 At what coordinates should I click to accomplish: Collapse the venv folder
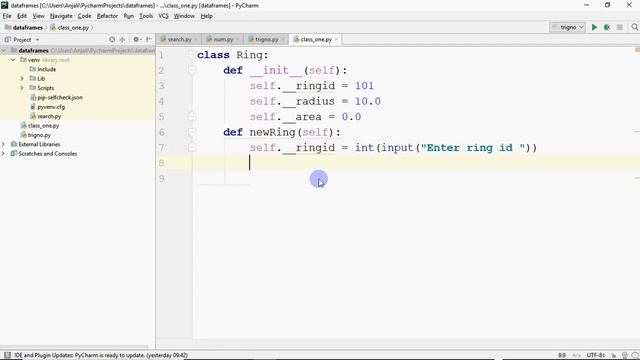tap(13, 60)
